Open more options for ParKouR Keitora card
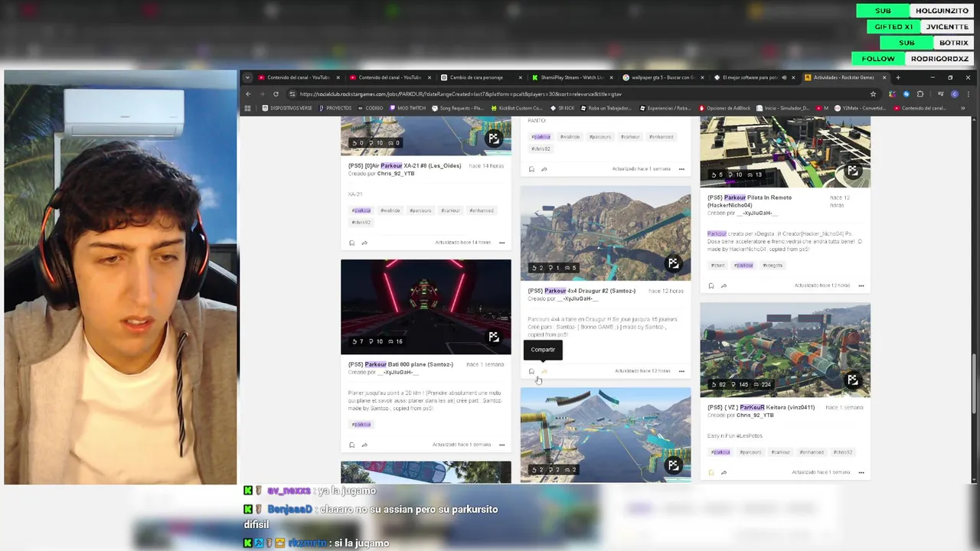This screenshot has width=980, height=551. [861, 472]
